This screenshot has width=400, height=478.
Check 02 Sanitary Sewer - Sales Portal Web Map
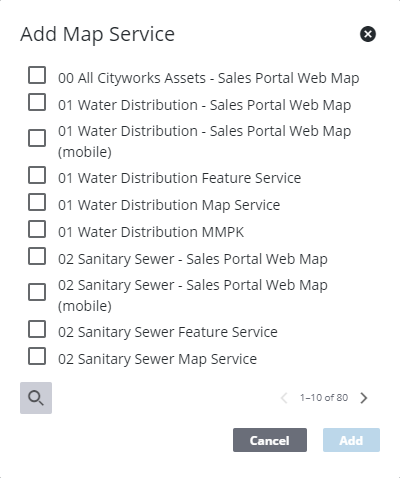pyautogui.click(x=37, y=256)
